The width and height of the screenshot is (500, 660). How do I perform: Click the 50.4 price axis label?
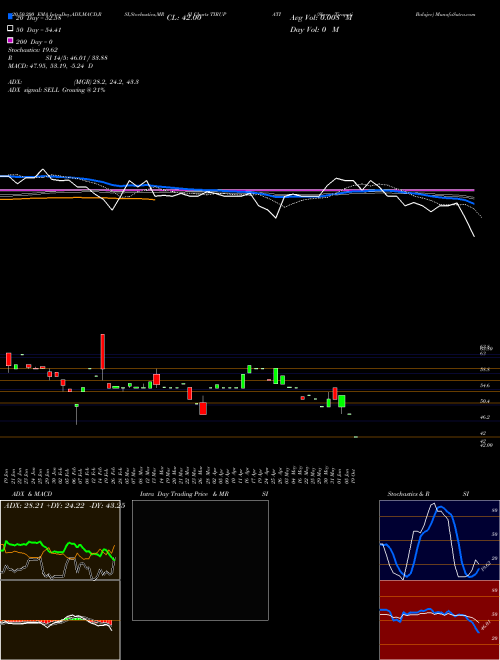[485, 401]
